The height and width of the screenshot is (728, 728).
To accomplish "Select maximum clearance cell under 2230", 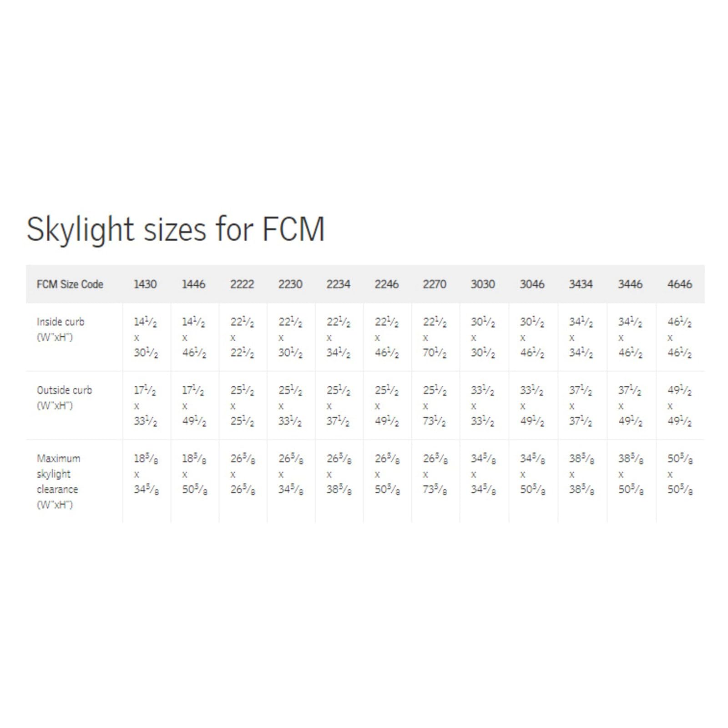I will [x=291, y=474].
